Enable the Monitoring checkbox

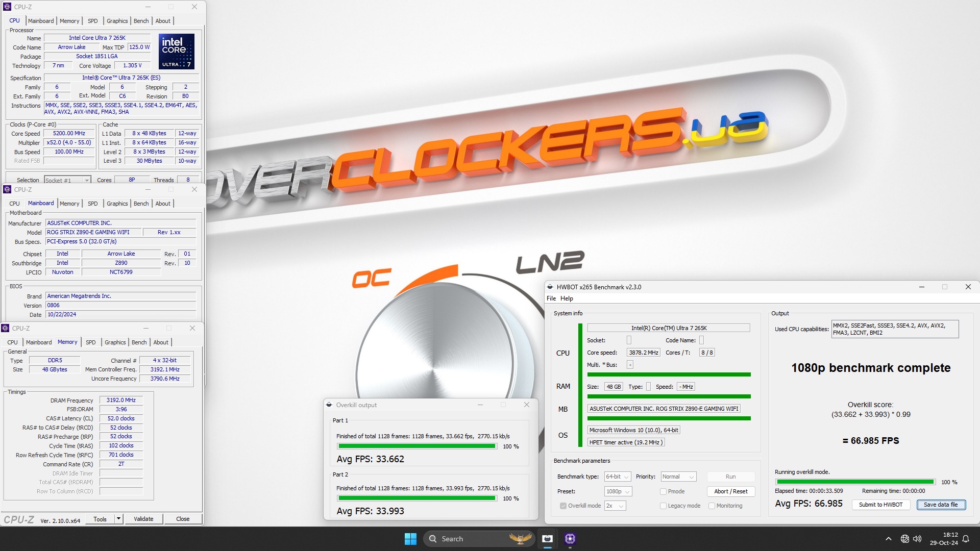(712, 506)
